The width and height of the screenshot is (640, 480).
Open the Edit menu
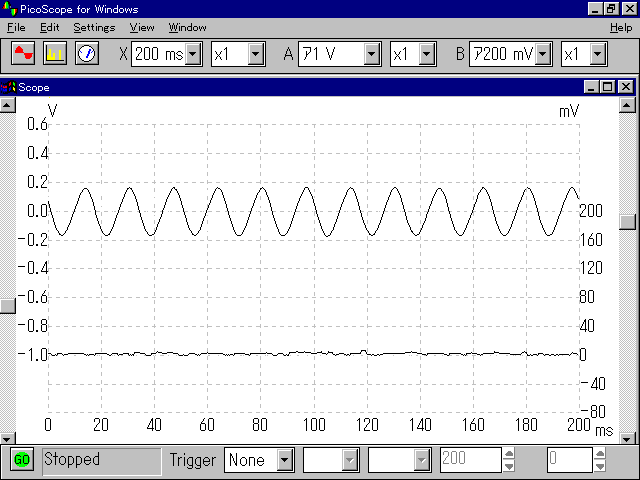point(49,28)
